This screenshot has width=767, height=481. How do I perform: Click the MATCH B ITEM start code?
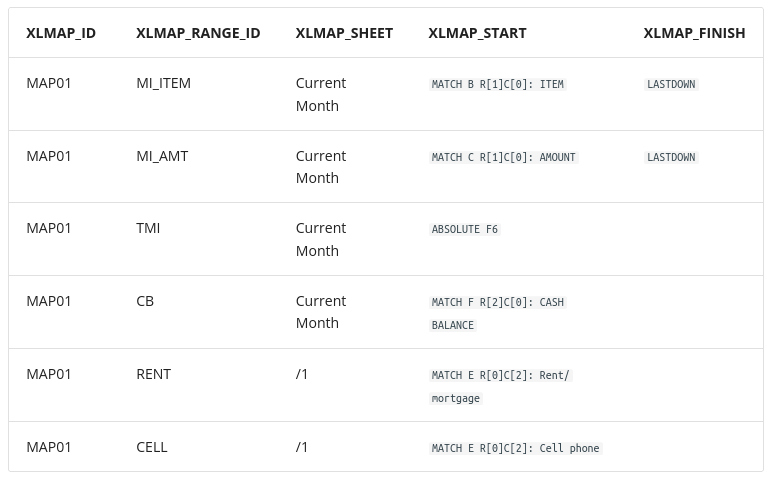coord(498,85)
